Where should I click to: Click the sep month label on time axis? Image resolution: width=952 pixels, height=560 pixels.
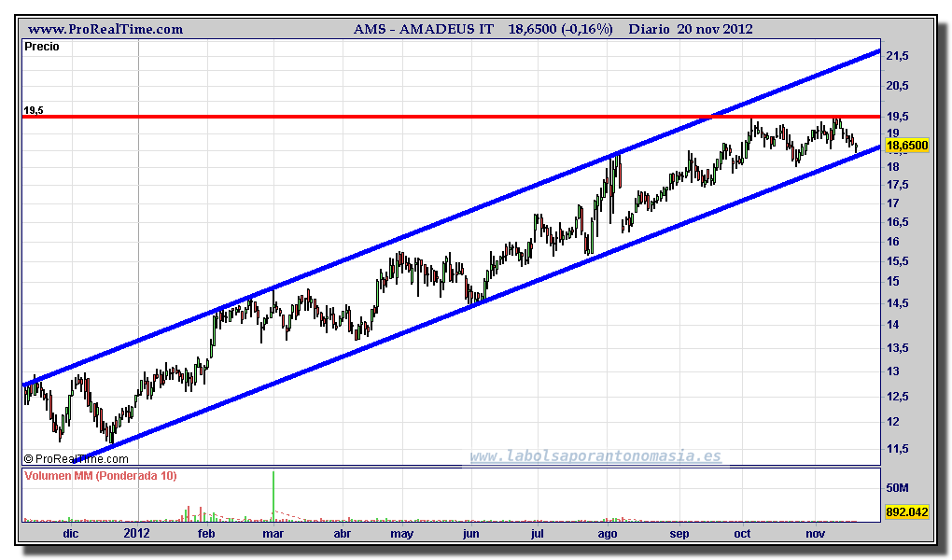(x=679, y=534)
